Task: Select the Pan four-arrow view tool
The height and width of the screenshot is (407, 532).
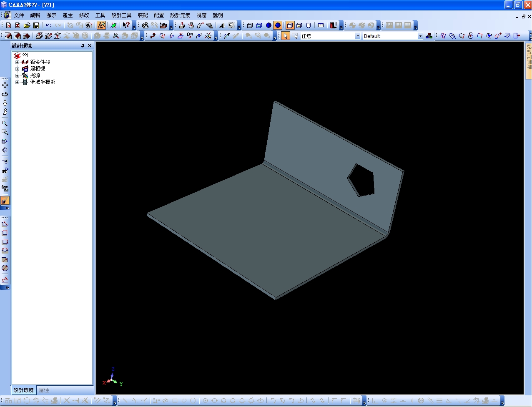Action: point(5,85)
